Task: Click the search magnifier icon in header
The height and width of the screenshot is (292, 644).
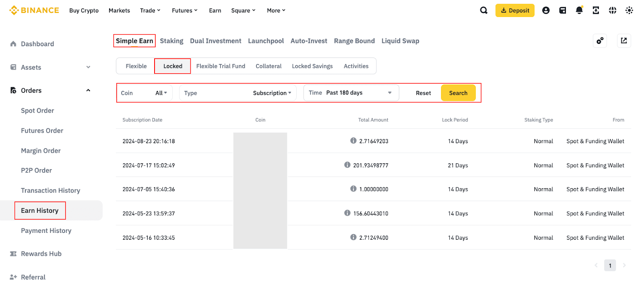Action: 484,10
